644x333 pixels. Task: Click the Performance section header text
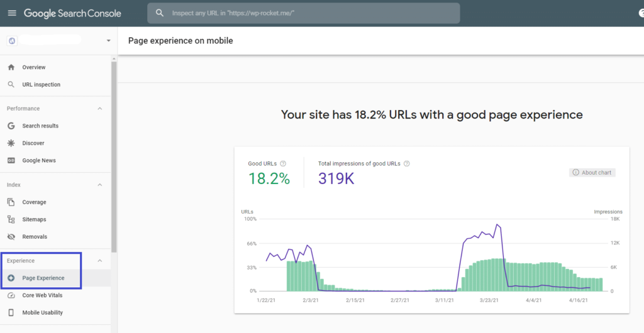click(x=23, y=109)
